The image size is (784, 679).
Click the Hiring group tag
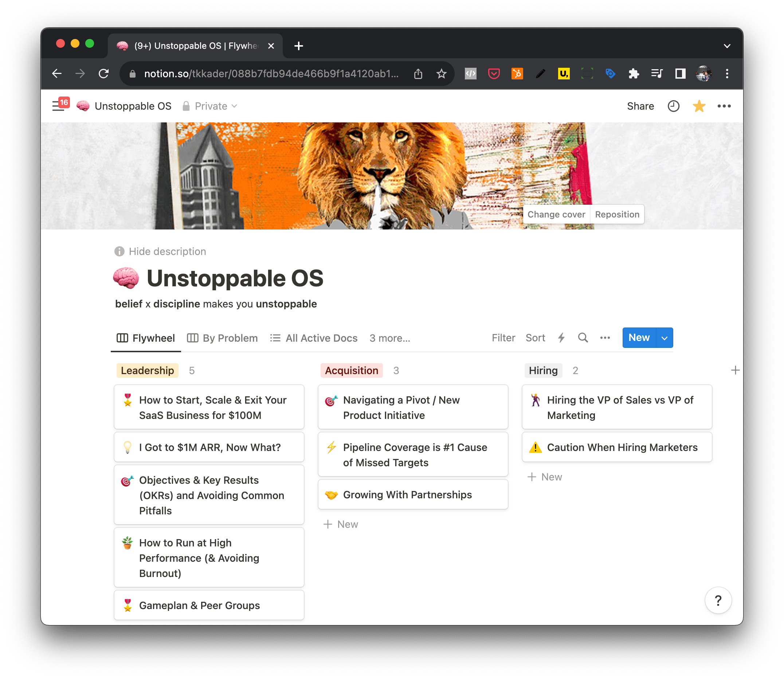[543, 370]
